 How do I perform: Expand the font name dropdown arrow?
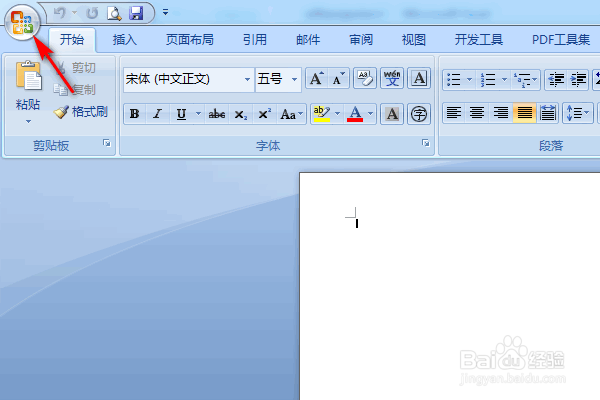click(x=248, y=80)
